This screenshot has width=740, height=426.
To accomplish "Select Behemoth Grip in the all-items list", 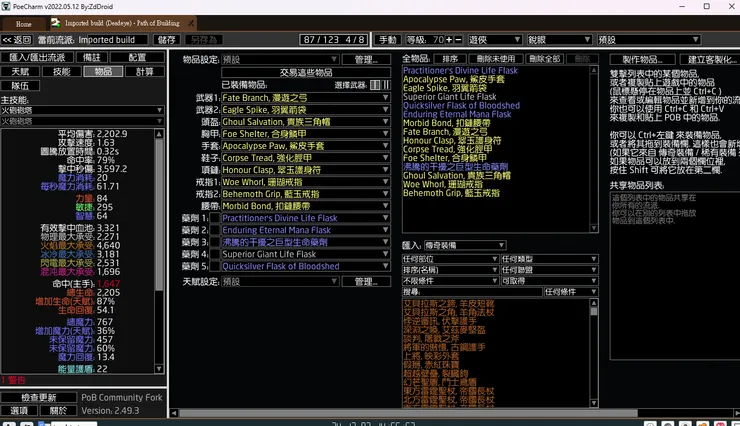I will pos(451,193).
